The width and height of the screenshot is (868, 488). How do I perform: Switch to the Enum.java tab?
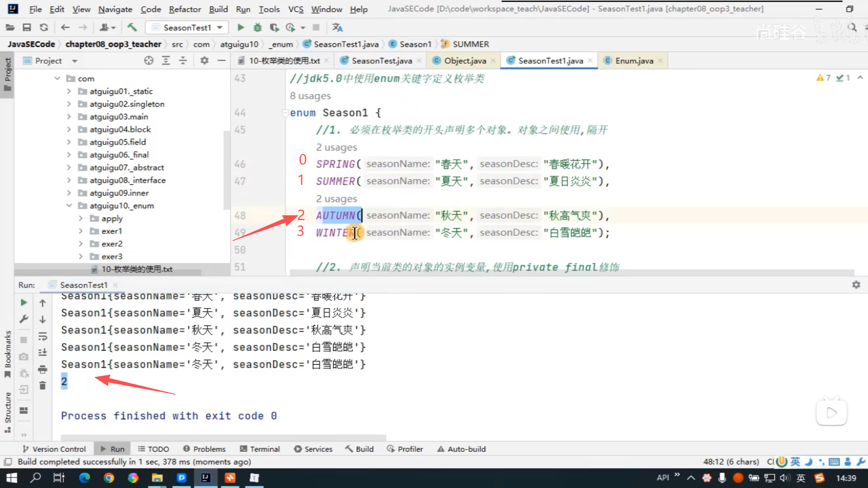coord(634,61)
